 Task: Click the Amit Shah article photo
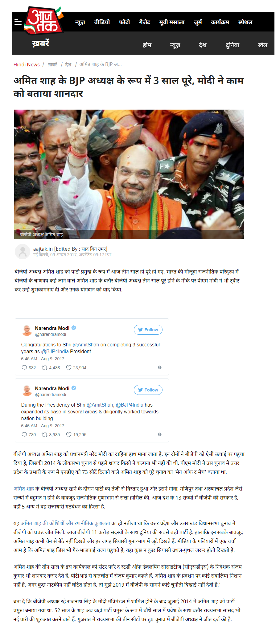(129, 174)
